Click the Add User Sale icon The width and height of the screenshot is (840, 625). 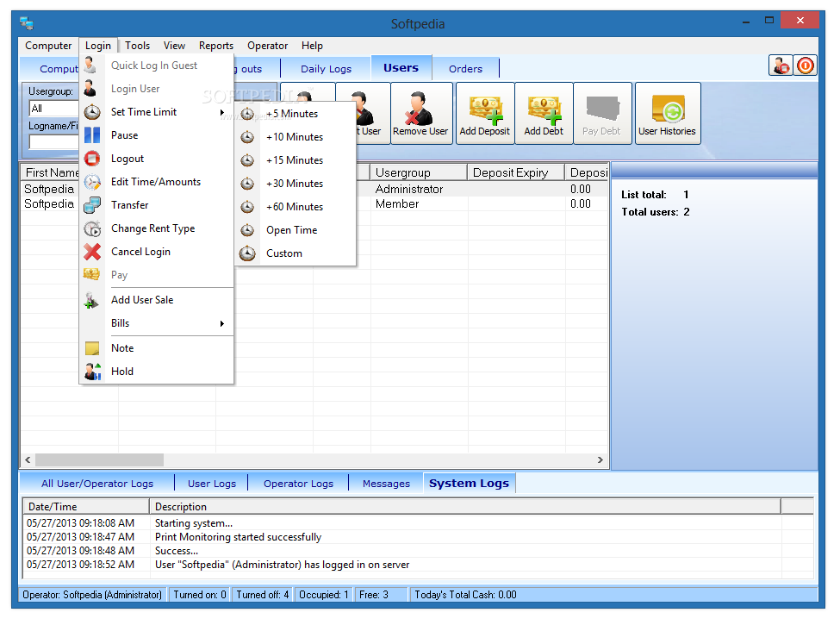pyautogui.click(x=91, y=300)
